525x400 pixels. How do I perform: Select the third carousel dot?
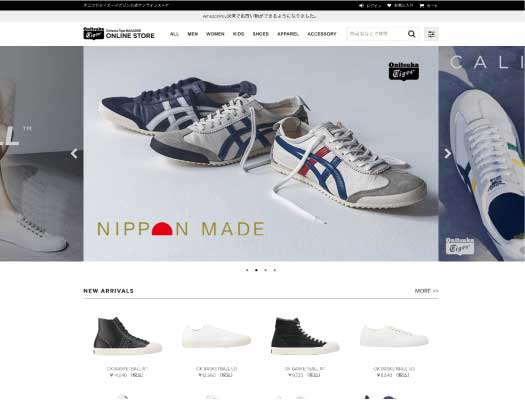point(266,270)
